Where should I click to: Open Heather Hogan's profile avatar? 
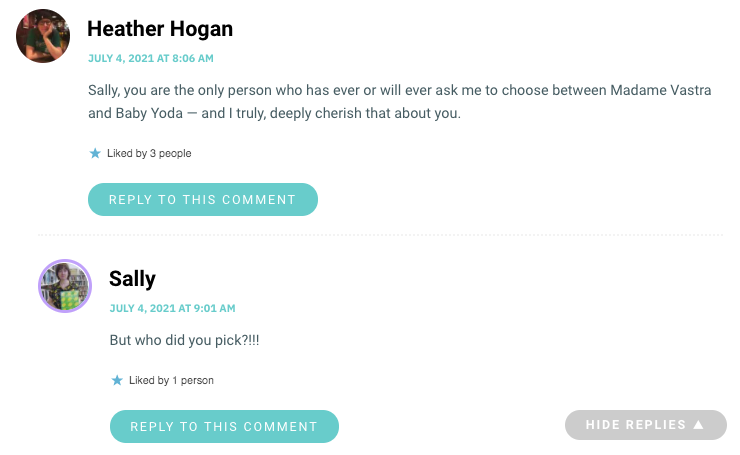[x=43, y=36]
